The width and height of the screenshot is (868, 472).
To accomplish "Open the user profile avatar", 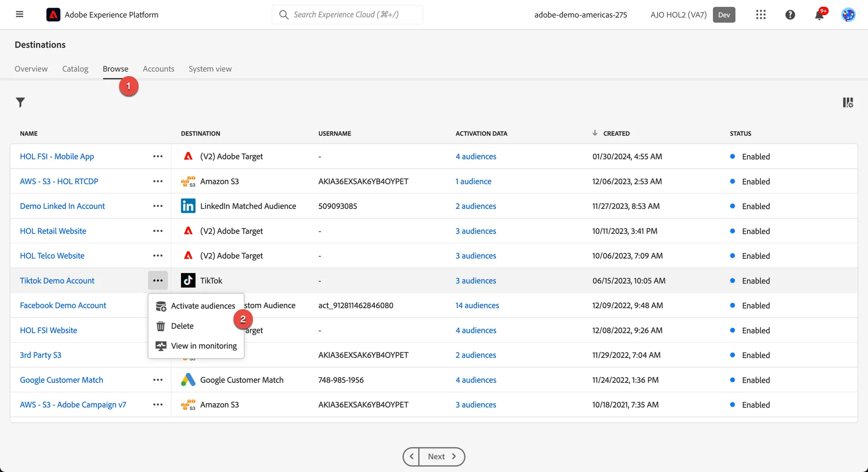I will coord(848,15).
